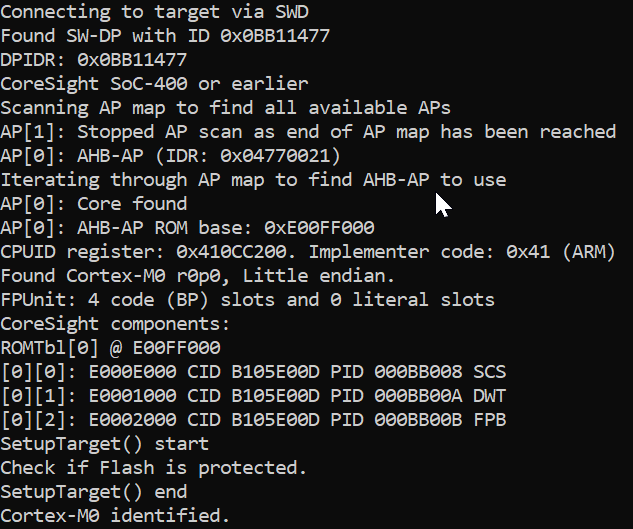Click the AHB-AP IDR value 0x04770021
This screenshot has height=529, width=633.
tap(280, 156)
